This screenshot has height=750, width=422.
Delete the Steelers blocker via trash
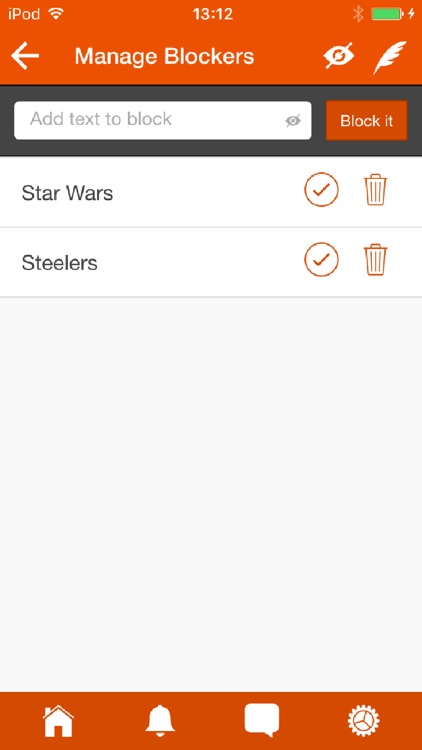[x=376, y=260]
